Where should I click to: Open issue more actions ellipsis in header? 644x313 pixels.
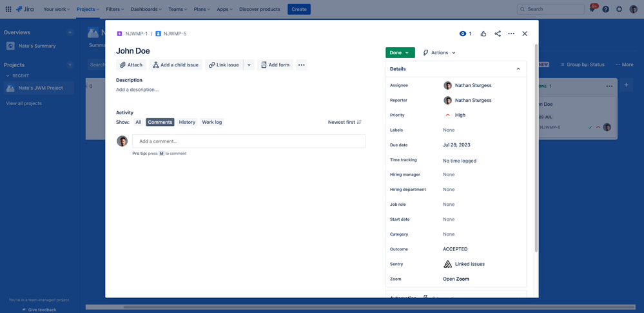tap(511, 34)
